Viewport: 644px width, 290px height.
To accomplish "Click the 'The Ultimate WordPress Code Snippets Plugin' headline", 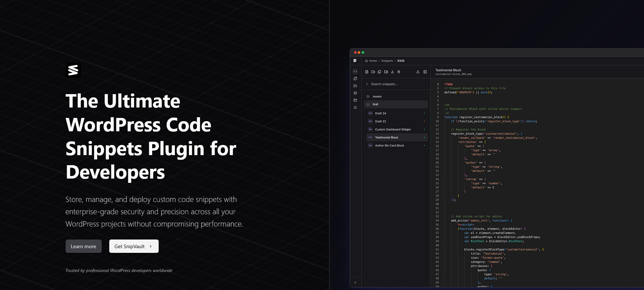I will click(151, 136).
